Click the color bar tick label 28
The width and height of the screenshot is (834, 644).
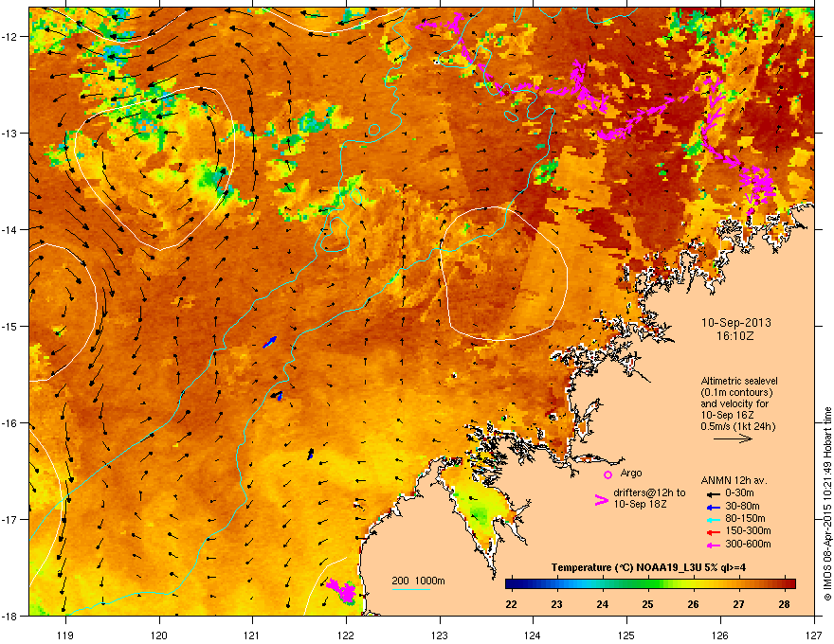point(784,604)
